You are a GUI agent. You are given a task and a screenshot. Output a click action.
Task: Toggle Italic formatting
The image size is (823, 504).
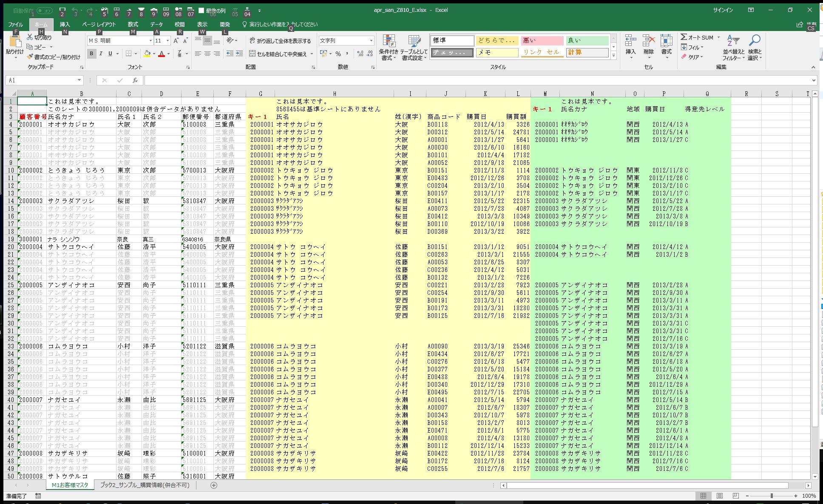click(101, 54)
